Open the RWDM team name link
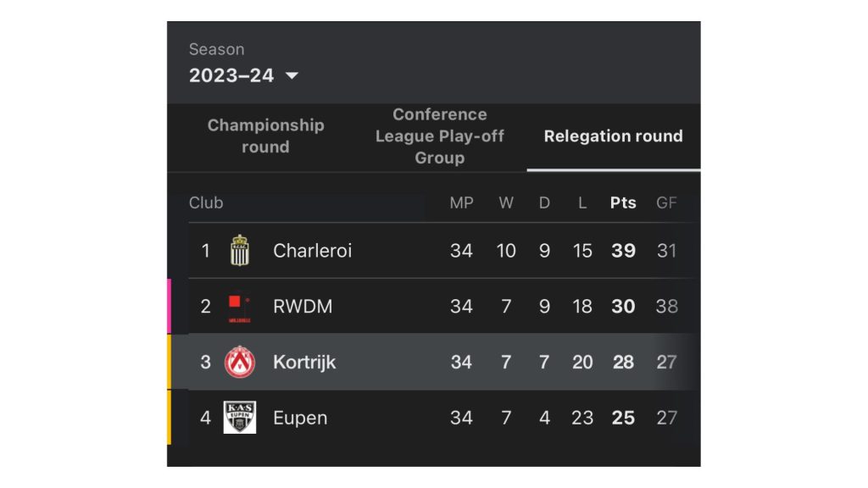This screenshot has height=488, width=868. pyautogui.click(x=303, y=307)
